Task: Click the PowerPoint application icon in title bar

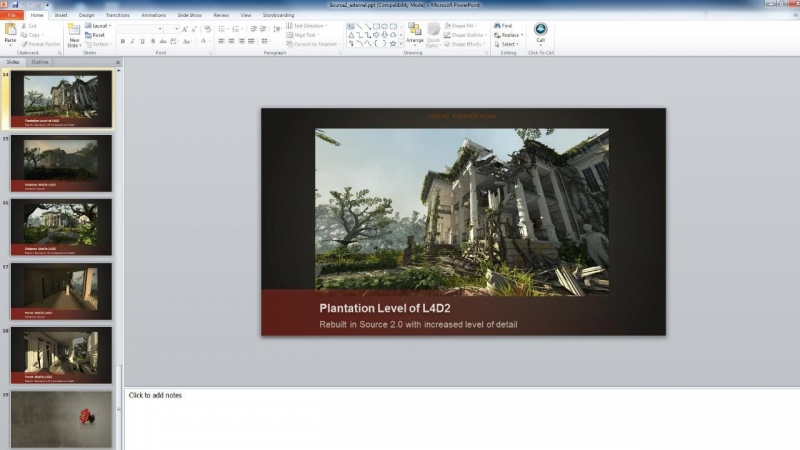Action: point(4,5)
